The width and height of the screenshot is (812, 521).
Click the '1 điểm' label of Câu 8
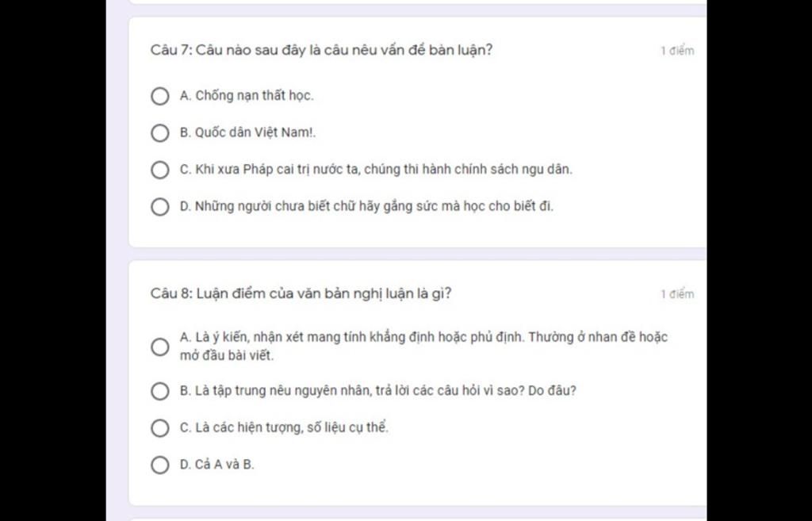(677, 294)
